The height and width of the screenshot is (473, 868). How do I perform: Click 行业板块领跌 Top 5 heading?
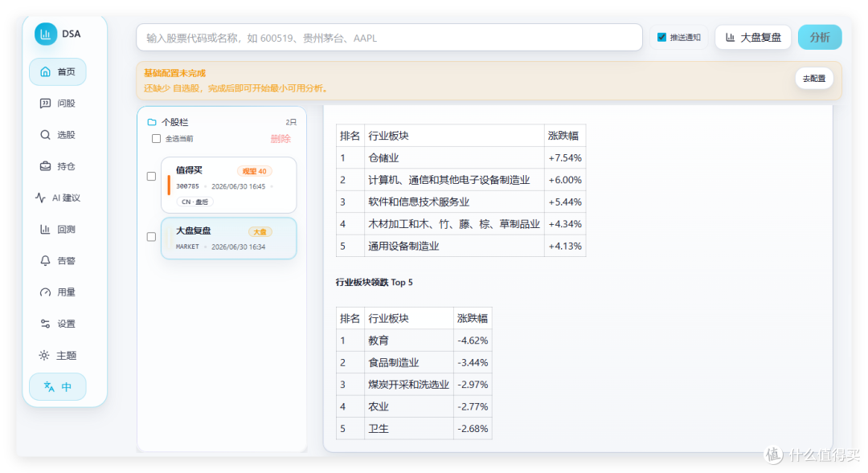pos(375,282)
